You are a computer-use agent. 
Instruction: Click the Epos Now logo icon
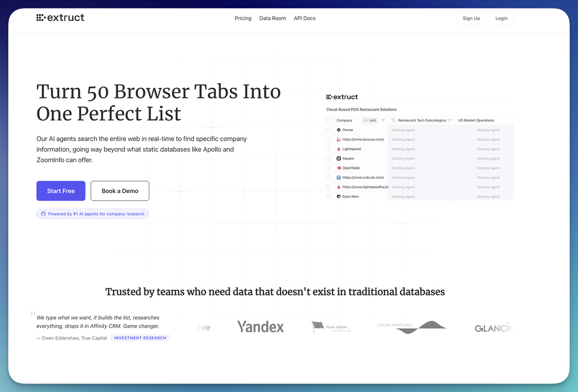(339, 197)
